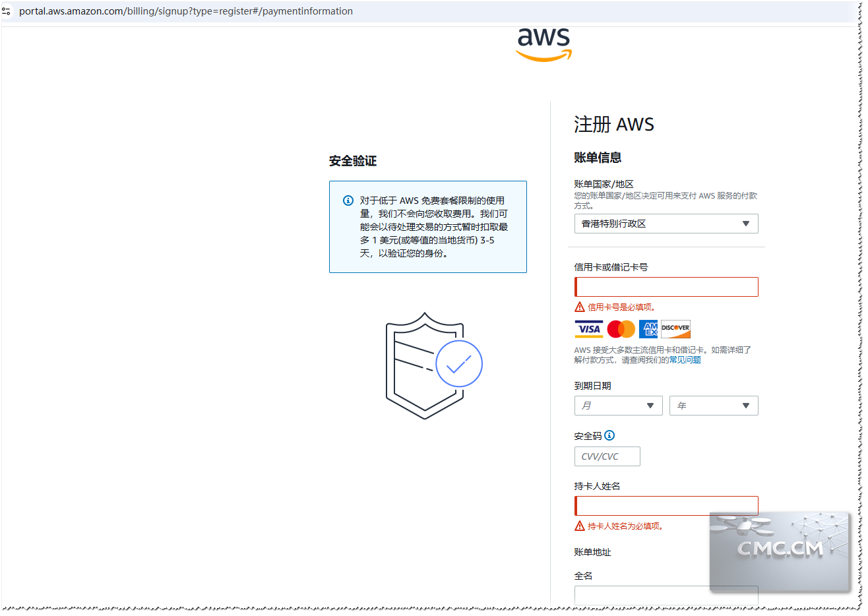Image resolution: width=868 pixels, height=616 pixels.
Task: Focus the CVV/CVC security code field
Action: (x=607, y=456)
